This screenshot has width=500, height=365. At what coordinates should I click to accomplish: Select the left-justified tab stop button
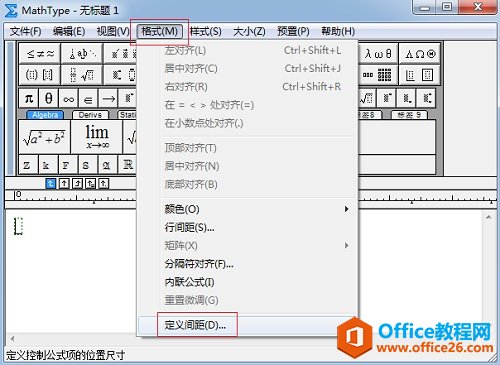51,183
